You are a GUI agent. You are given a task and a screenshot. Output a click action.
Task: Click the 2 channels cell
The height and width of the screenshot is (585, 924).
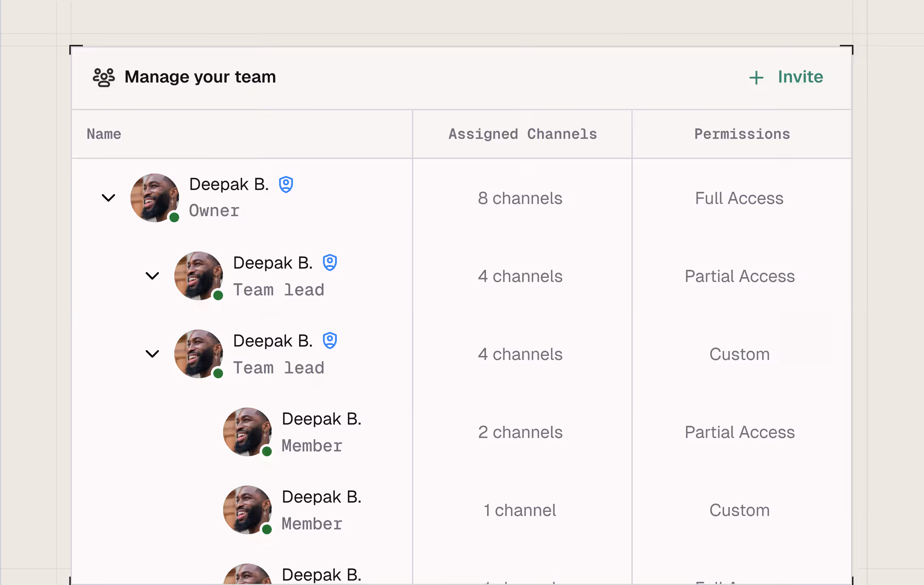click(x=520, y=432)
